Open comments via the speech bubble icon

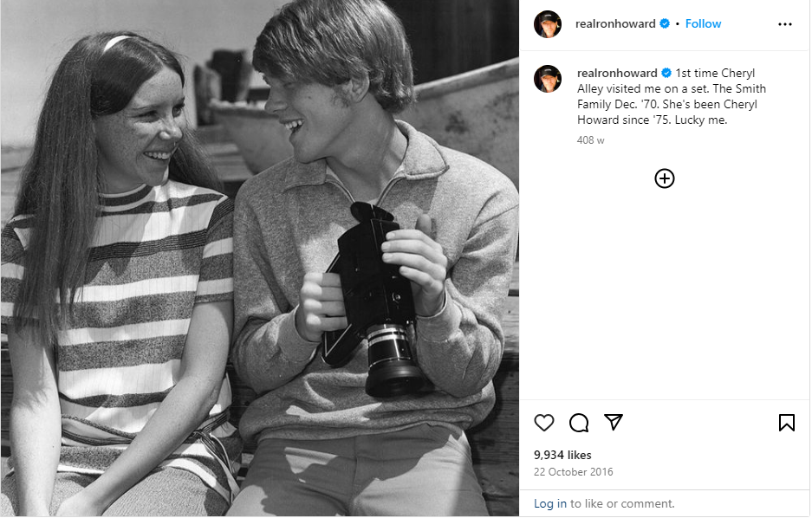(579, 423)
